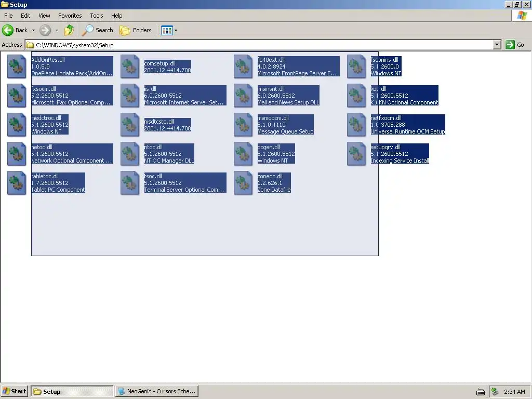The width and height of the screenshot is (532, 399).
Task: Select the netoc.dll file icon
Action: (17, 154)
